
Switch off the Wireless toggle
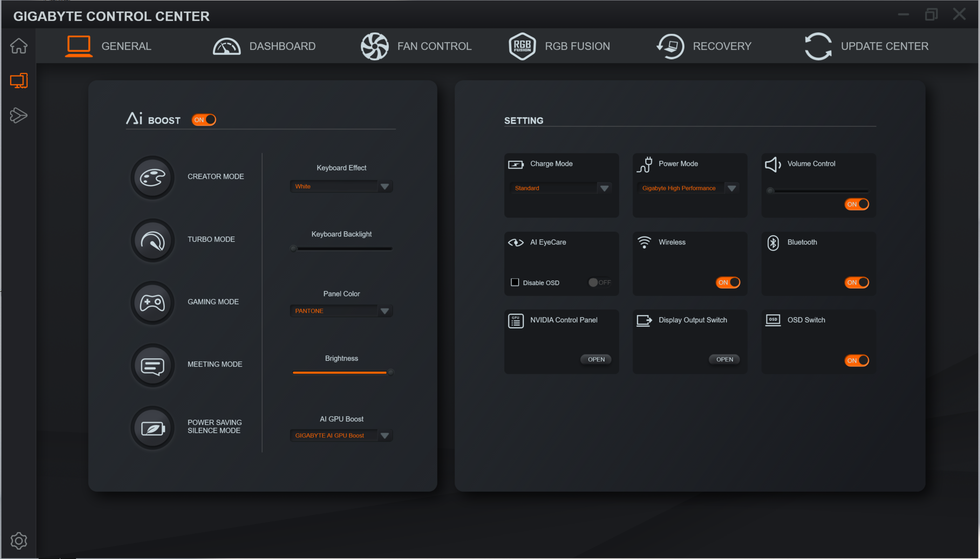728,282
